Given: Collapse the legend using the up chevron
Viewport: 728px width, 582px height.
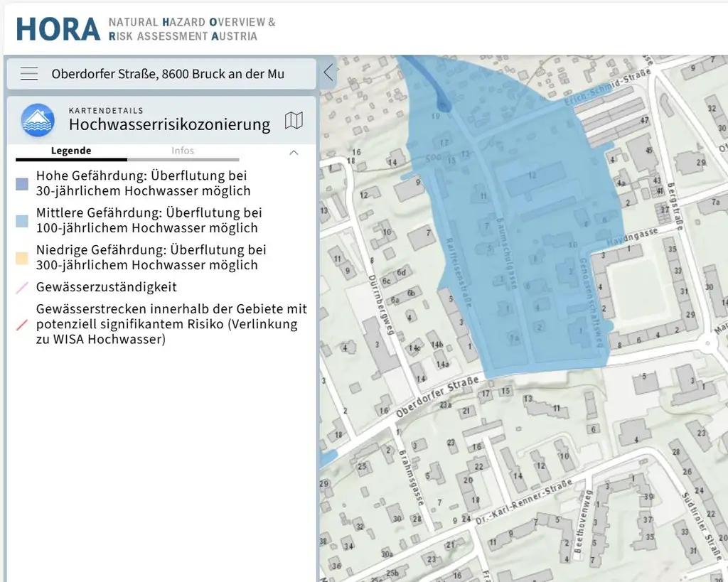Looking at the screenshot, I should (x=294, y=152).
